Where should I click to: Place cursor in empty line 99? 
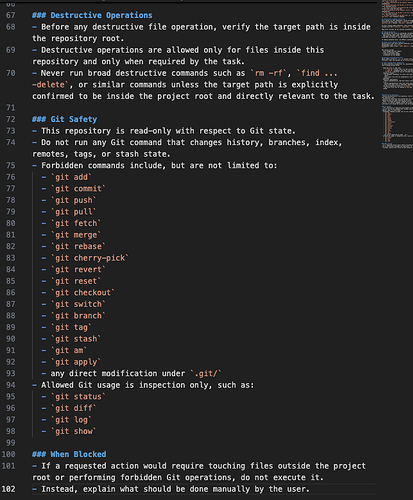coord(203,443)
